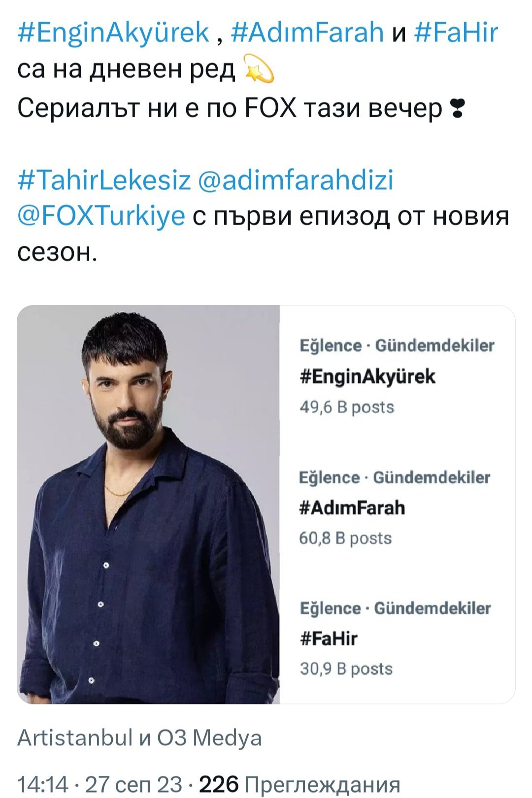Visit the @adimfarahdizi profile mention

click(x=296, y=180)
